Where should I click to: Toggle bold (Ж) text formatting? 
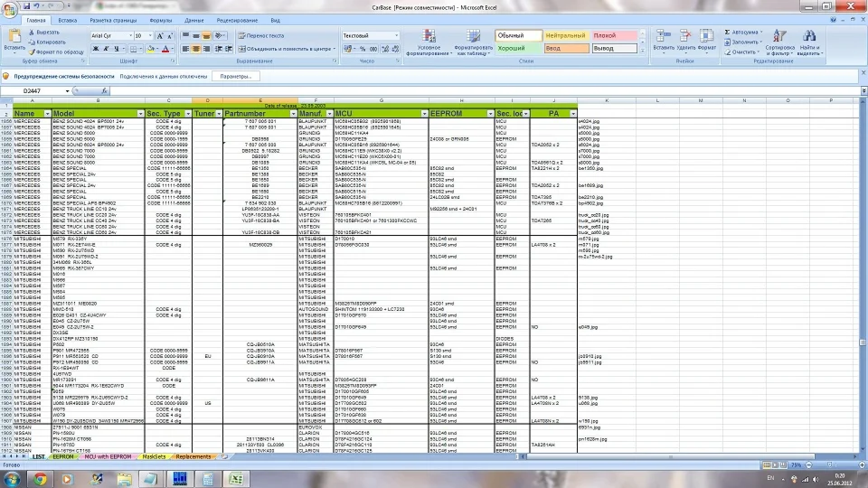point(95,49)
